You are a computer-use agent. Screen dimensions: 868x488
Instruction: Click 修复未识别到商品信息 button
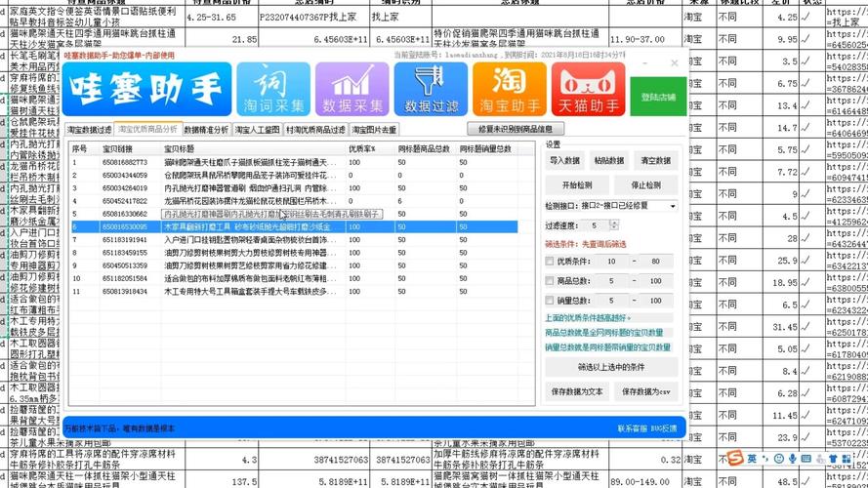coord(516,129)
